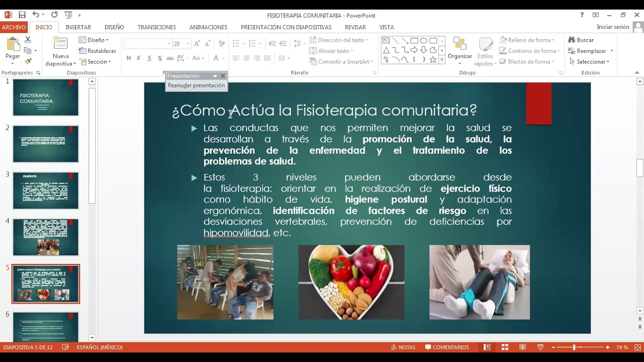Open the ARCHIVO tab
The width and height of the screenshot is (644, 362).
[x=14, y=27]
